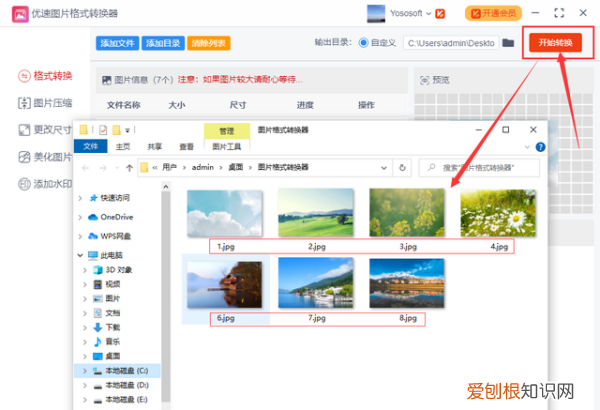The height and width of the screenshot is (410, 600).
Task: Open the output folder browse icon
Action: pyautogui.click(x=508, y=42)
